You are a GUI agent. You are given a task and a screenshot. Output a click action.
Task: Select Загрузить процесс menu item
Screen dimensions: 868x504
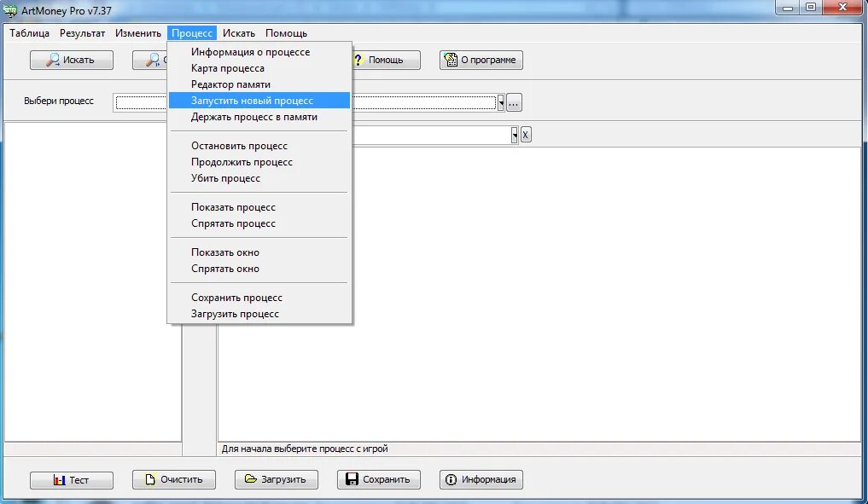(x=259, y=314)
